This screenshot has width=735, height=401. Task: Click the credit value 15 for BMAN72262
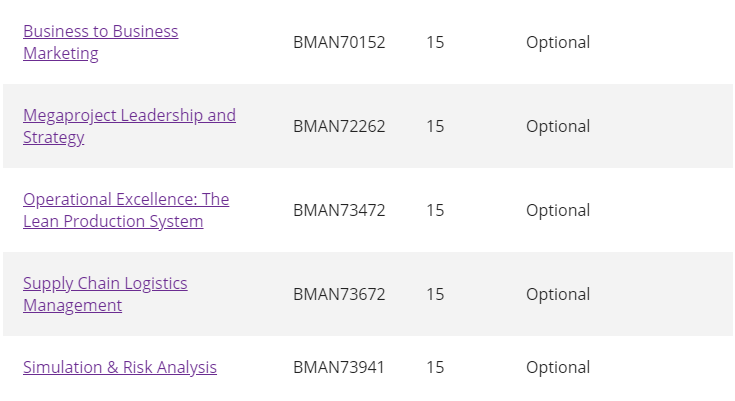435,126
